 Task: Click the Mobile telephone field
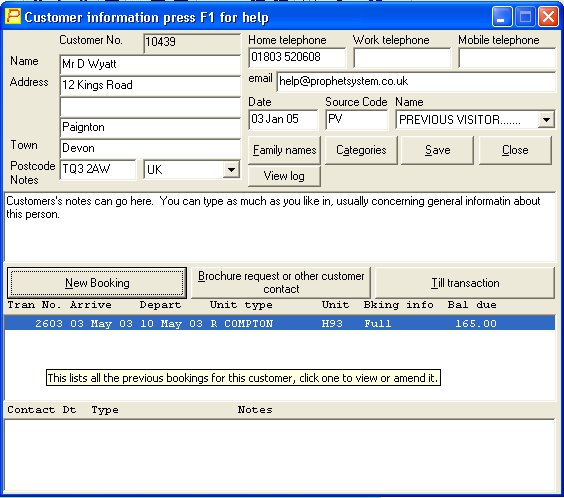click(507, 58)
